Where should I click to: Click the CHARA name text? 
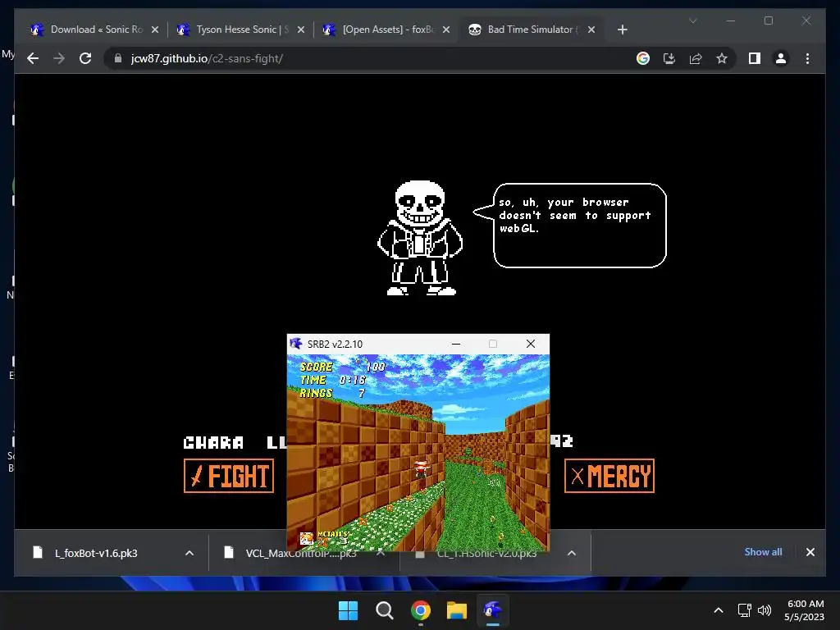[213, 442]
